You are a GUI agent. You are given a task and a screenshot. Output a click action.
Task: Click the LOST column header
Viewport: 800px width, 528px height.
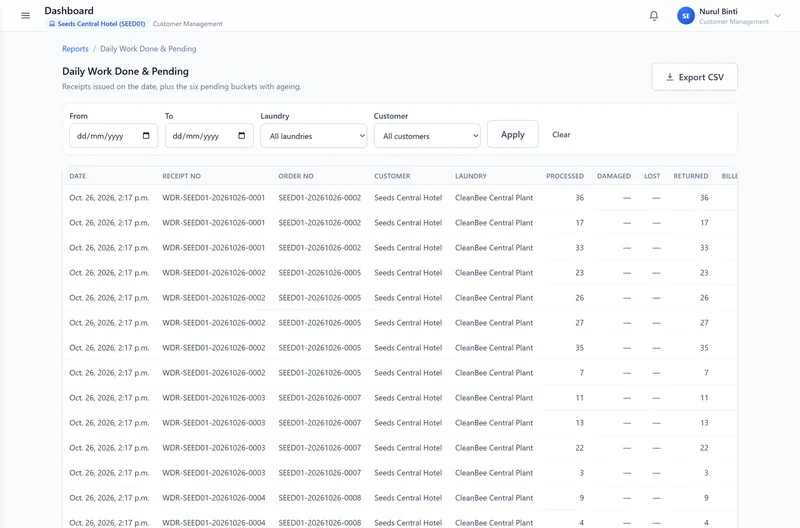(652, 176)
